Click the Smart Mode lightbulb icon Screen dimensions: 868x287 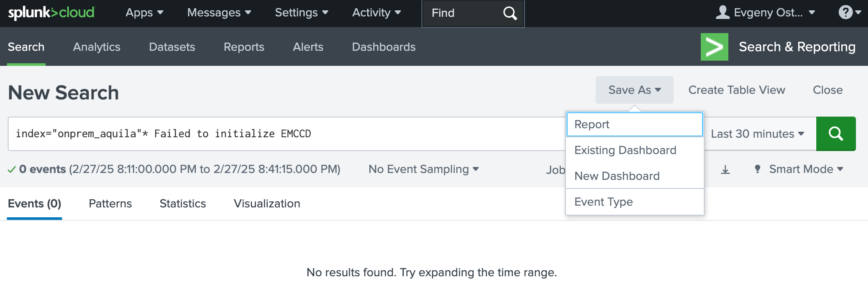pos(757,169)
